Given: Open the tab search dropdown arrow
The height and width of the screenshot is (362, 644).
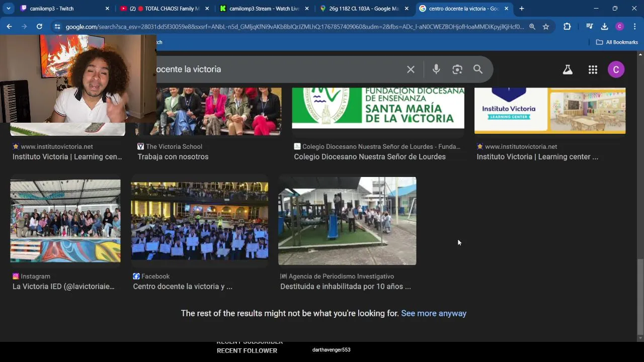Looking at the screenshot, I should click(9, 9).
